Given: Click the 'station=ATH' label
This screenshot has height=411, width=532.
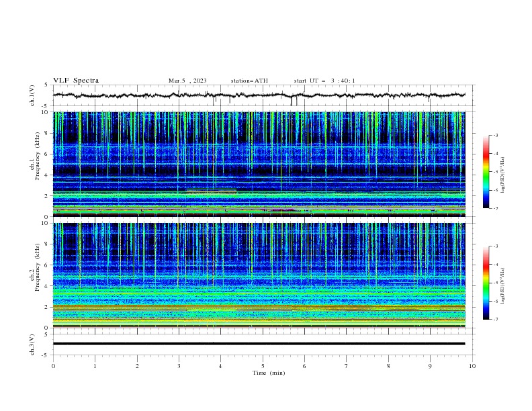Looking at the screenshot, I should point(249,81).
